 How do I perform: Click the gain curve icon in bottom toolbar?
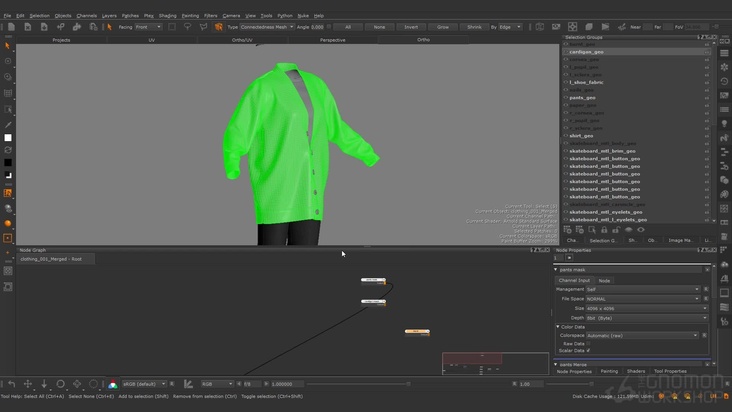point(188,384)
